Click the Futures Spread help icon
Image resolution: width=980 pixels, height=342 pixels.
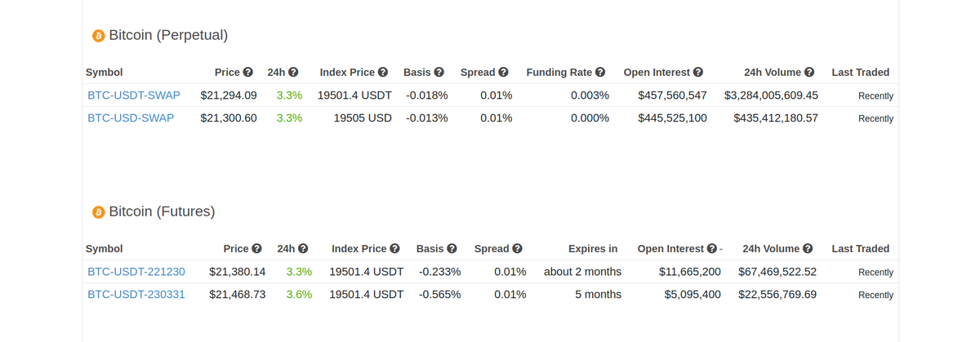[518, 249]
